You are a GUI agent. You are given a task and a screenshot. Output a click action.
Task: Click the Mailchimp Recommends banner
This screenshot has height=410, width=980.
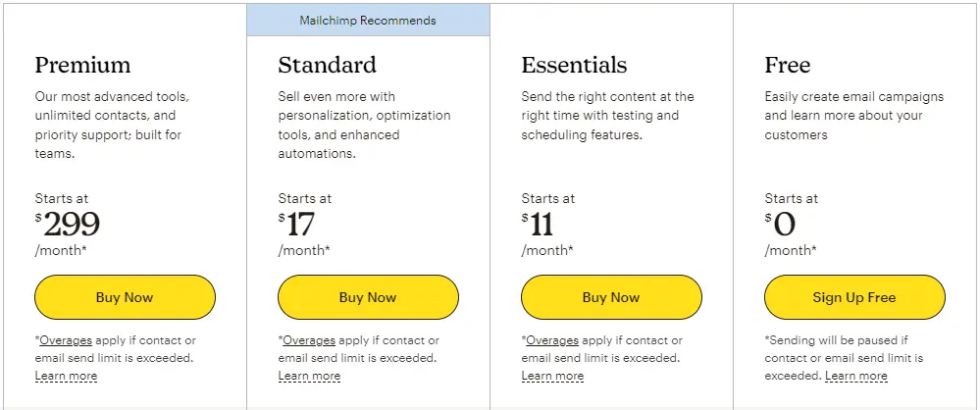368,21
